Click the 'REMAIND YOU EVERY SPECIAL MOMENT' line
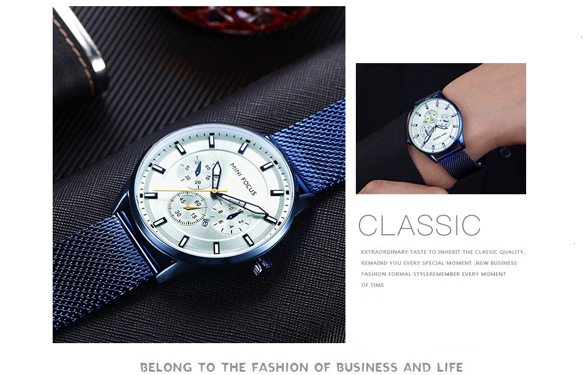The height and width of the screenshot is (375, 588). point(439,263)
